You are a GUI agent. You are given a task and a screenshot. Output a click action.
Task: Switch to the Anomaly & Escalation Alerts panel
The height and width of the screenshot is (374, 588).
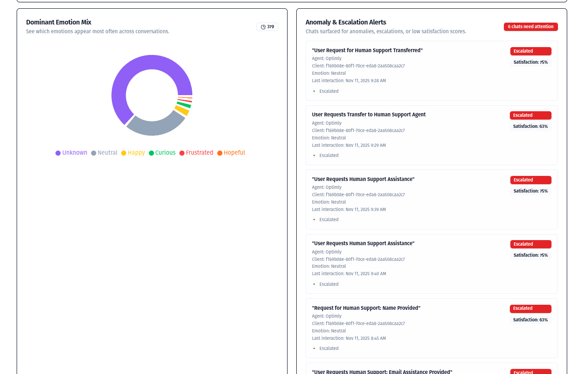(x=345, y=22)
